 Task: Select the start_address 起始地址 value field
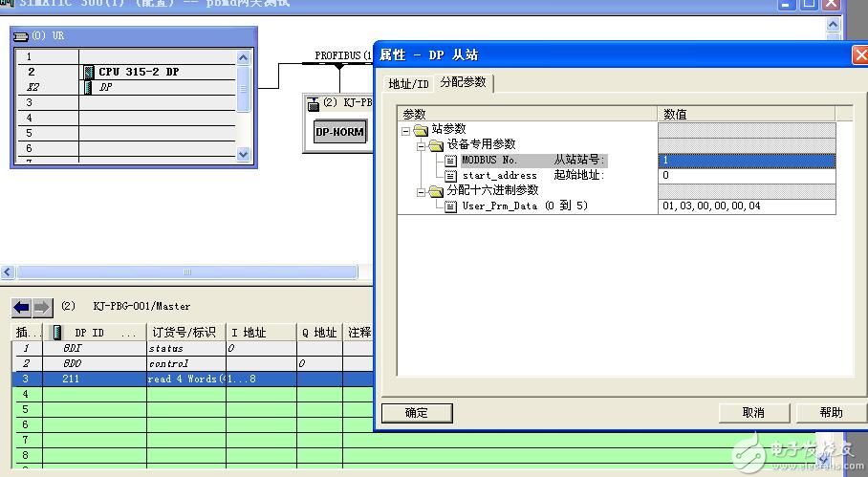point(747,176)
